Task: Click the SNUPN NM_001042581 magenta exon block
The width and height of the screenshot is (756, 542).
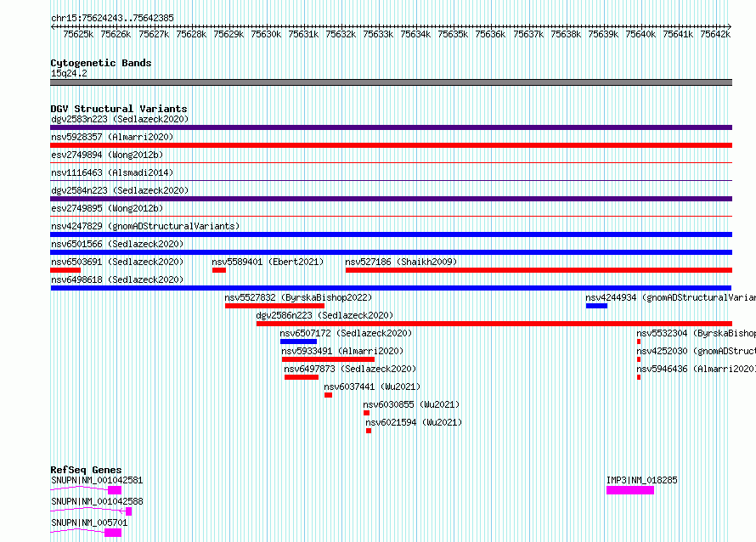Action: tap(115, 490)
